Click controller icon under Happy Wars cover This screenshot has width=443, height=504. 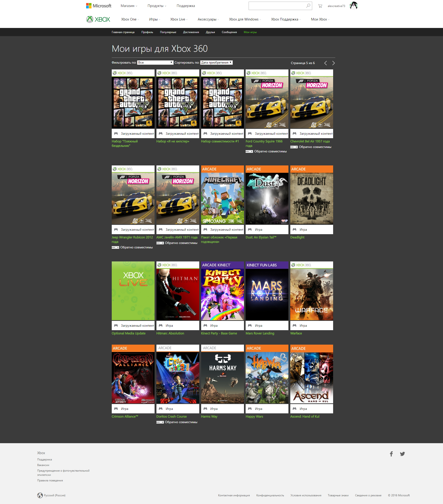[250, 408]
